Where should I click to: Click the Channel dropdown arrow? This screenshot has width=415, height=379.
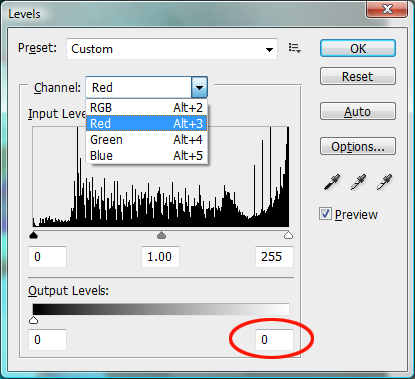click(199, 88)
